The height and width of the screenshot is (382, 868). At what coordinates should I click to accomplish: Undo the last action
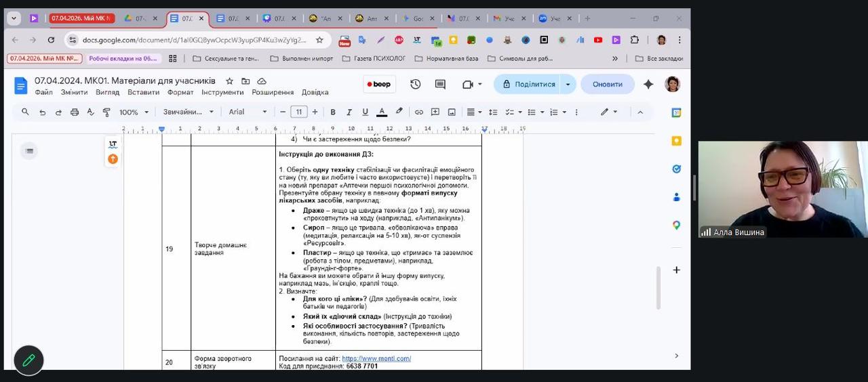tap(42, 112)
